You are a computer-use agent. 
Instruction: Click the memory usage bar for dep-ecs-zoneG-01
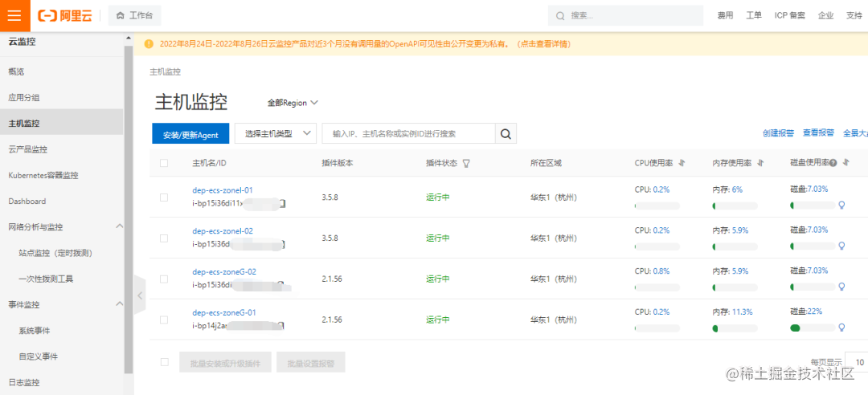[x=735, y=328]
